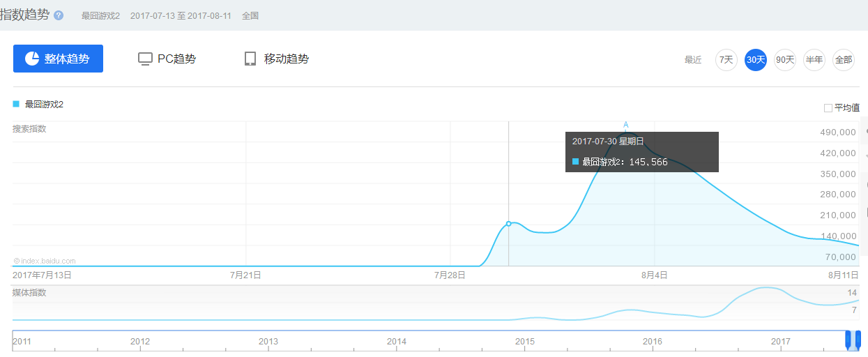This screenshot has width=868, height=357.
Task: Click the pie chart icon in 整体趋势
Action: point(32,59)
